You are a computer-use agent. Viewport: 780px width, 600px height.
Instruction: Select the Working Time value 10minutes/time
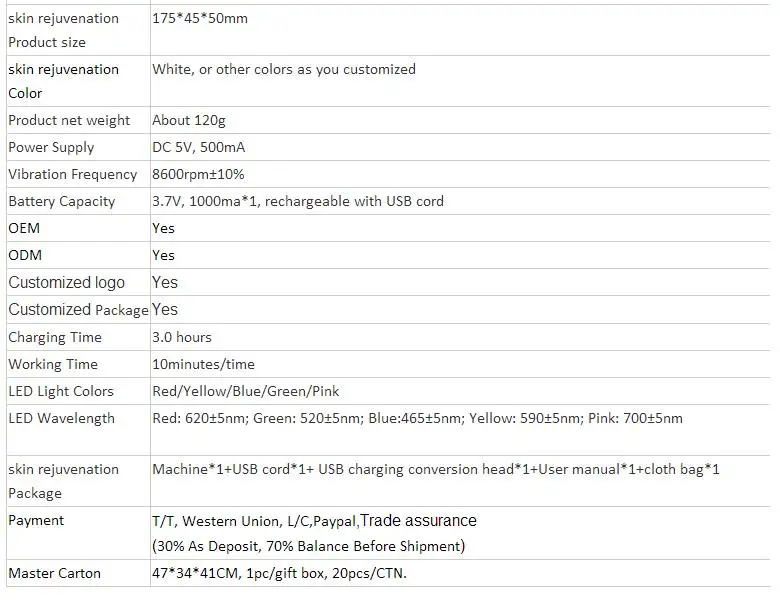(203, 364)
